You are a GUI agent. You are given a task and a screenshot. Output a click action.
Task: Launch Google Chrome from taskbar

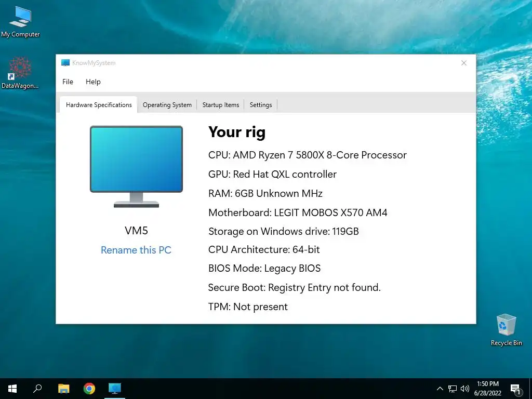point(89,389)
